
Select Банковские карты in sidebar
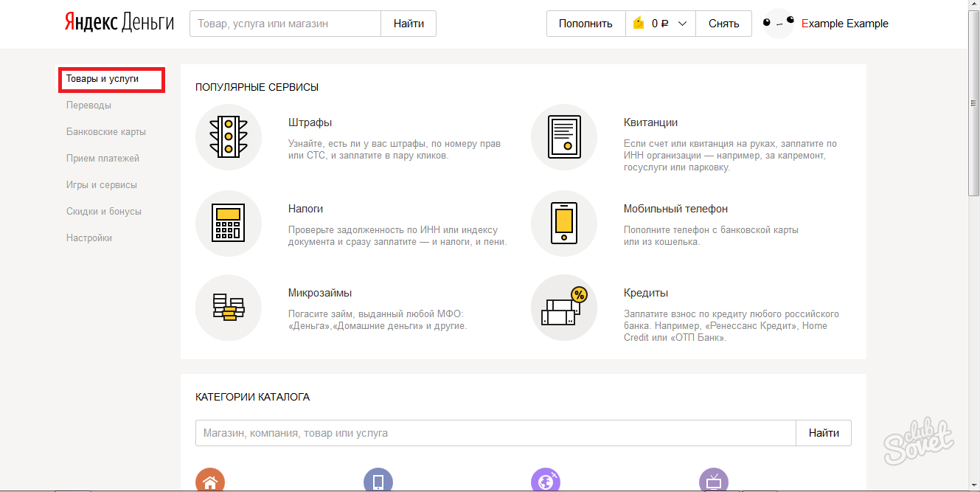106,132
